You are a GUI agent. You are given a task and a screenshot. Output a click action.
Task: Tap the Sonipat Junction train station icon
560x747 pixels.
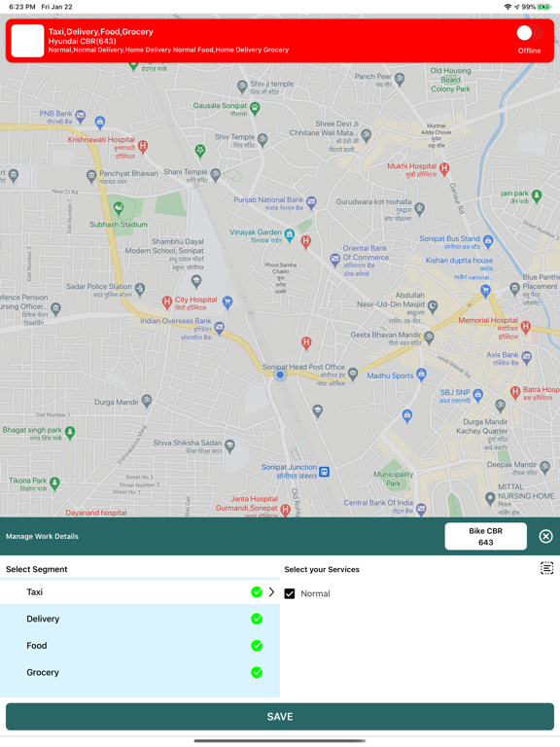point(325,472)
